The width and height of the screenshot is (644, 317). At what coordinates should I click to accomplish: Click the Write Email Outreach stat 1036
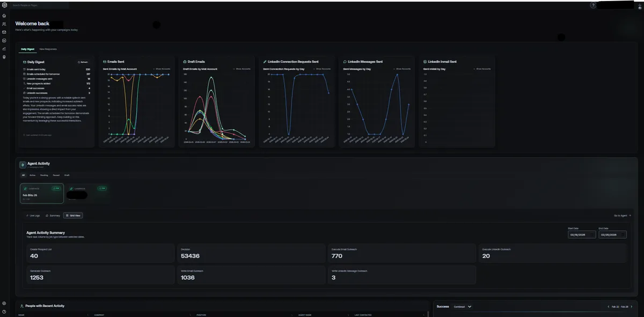coord(251,275)
